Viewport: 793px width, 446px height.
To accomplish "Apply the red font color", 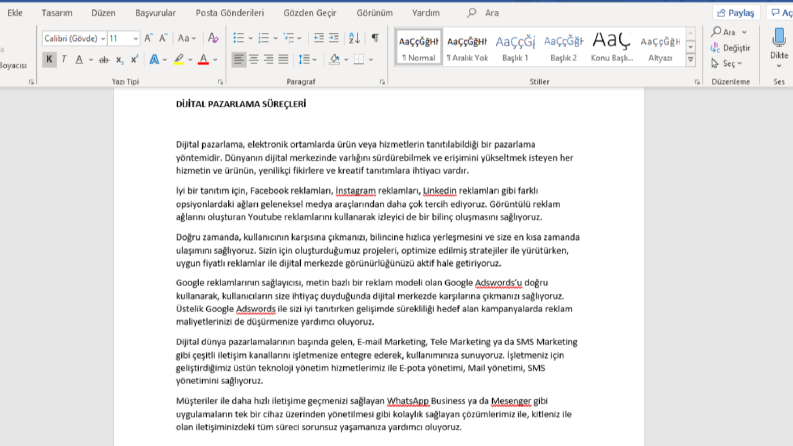I will 203,60.
